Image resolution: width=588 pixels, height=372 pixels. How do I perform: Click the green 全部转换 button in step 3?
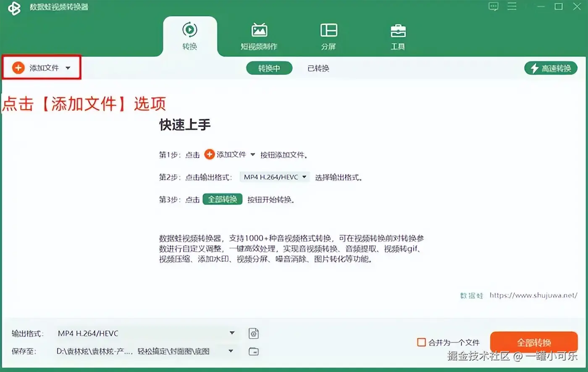click(223, 199)
